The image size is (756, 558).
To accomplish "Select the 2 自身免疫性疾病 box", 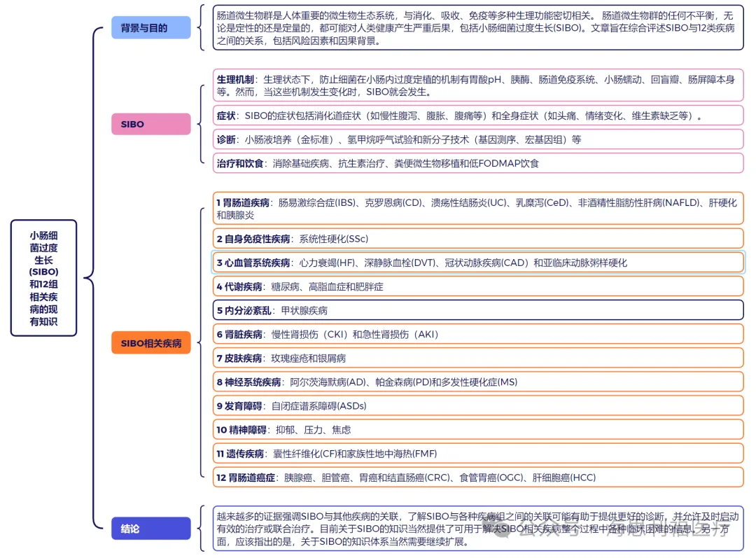I will pyautogui.click(x=478, y=239).
